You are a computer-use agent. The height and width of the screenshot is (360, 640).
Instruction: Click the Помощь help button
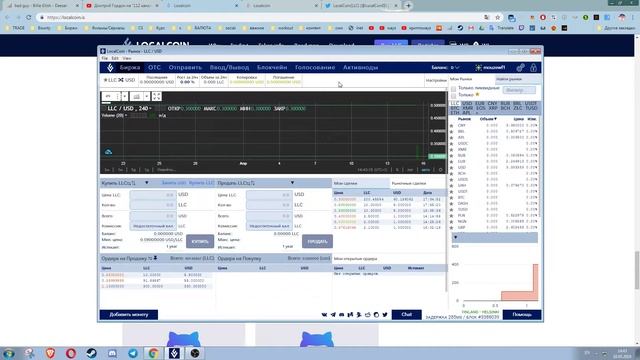tap(522, 315)
